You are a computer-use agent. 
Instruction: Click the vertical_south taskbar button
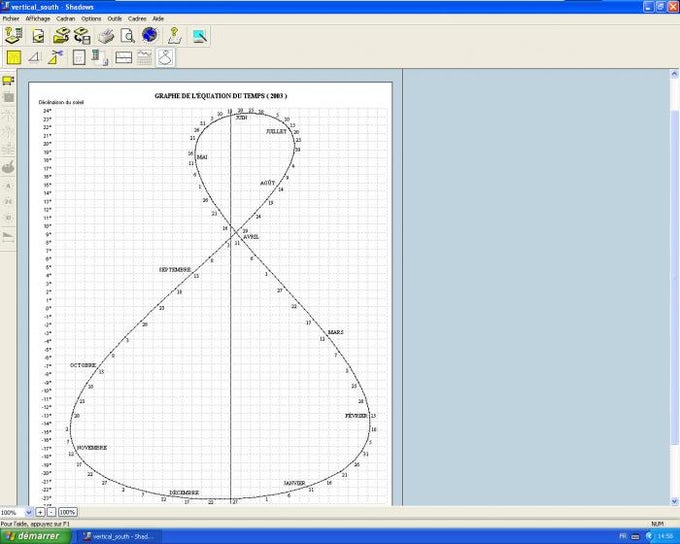[x=117, y=537]
